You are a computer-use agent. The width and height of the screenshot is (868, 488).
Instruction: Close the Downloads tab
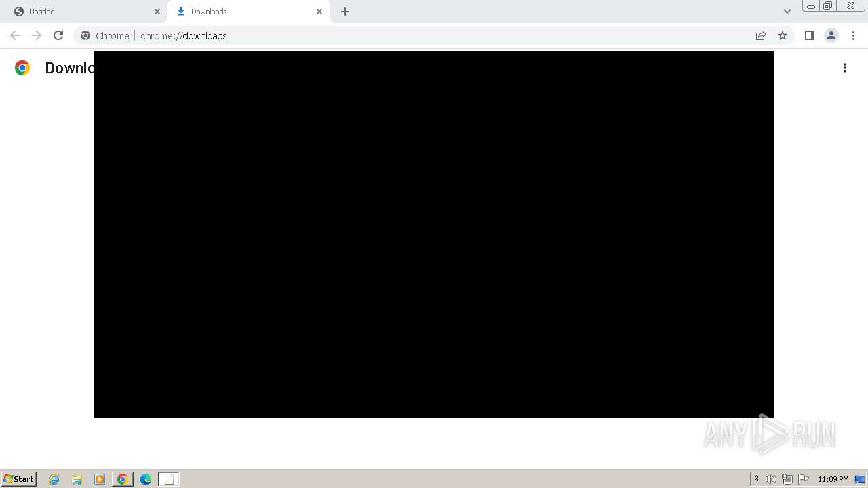tap(319, 12)
